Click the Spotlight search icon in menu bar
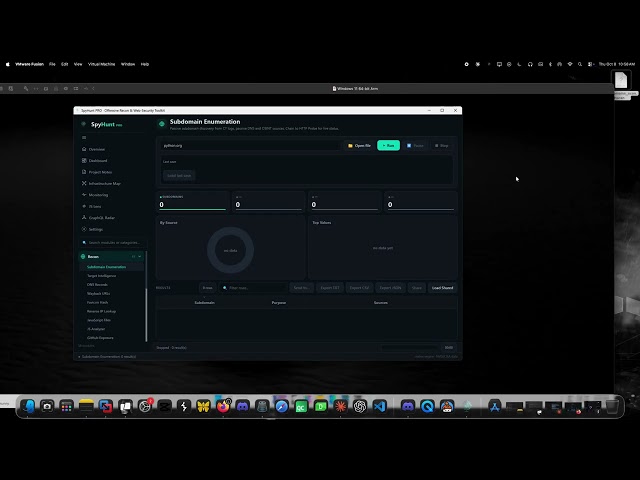The height and width of the screenshot is (480, 640). click(x=580, y=64)
